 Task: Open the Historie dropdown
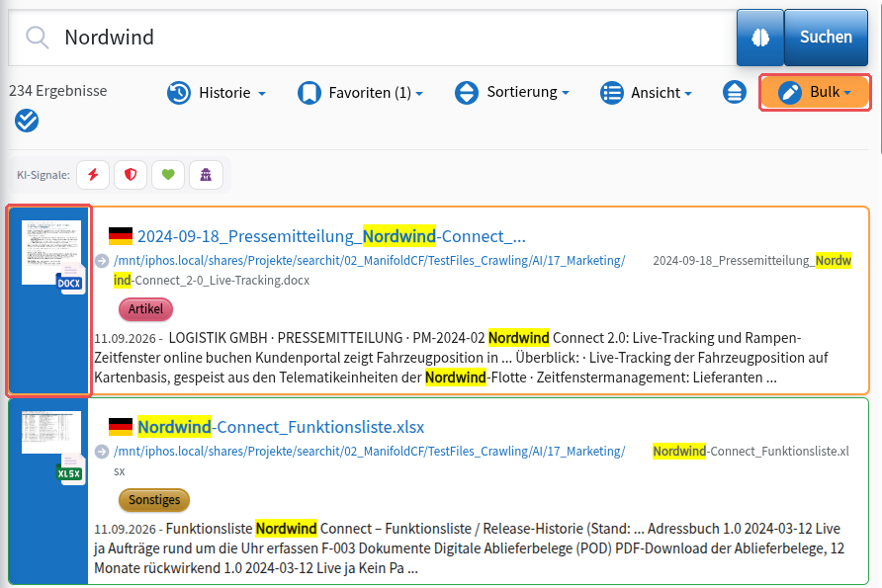(x=217, y=93)
